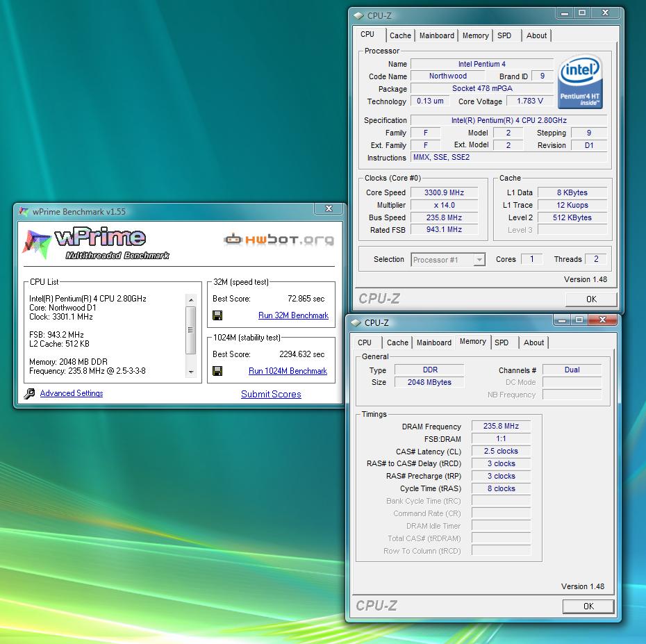The height and width of the screenshot is (644, 646).
Task: Open About tab in top CPU-Z window
Action: (x=536, y=35)
